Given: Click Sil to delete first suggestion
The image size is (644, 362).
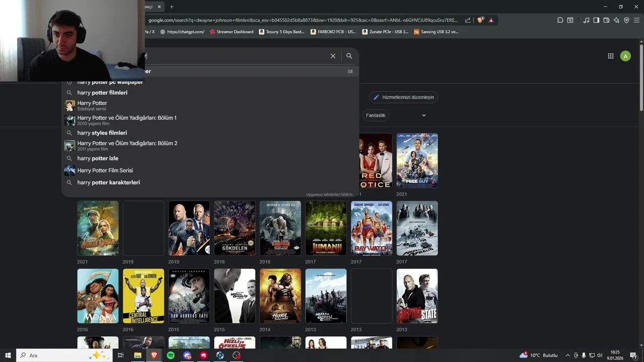Looking at the screenshot, I should click(350, 71).
